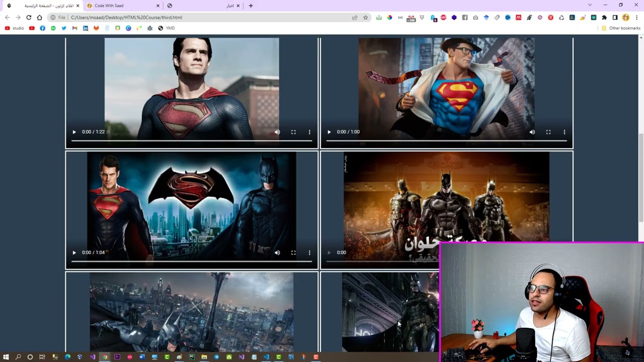Enter fullscreen on the 1:22 Superman video
Image resolution: width=644 pixels, height=362 pixels.
[x=293, y=132]
